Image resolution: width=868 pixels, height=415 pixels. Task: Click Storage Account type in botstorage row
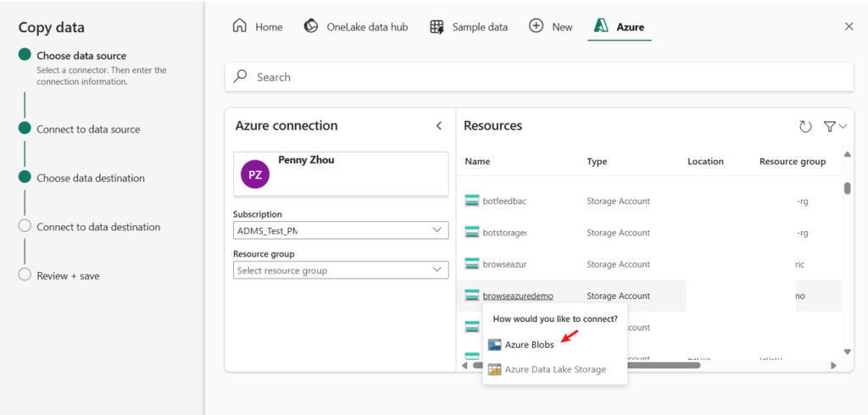coord(618,233)
